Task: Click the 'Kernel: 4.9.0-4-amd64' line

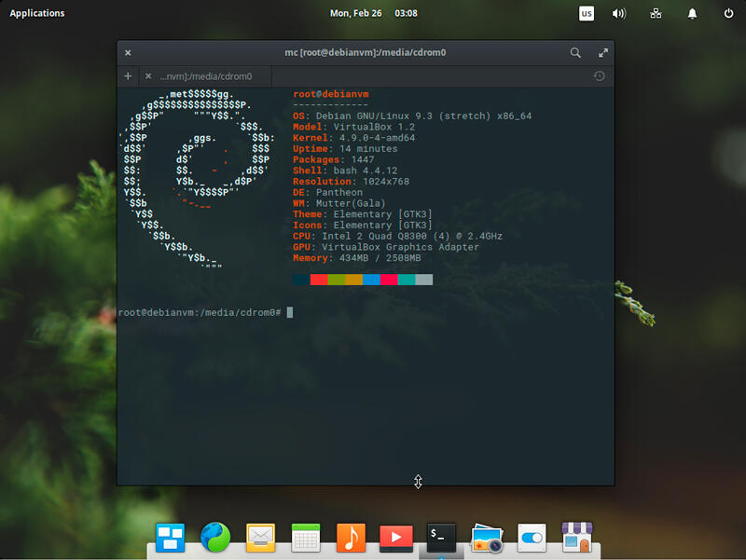Action: tap(354, 138)
